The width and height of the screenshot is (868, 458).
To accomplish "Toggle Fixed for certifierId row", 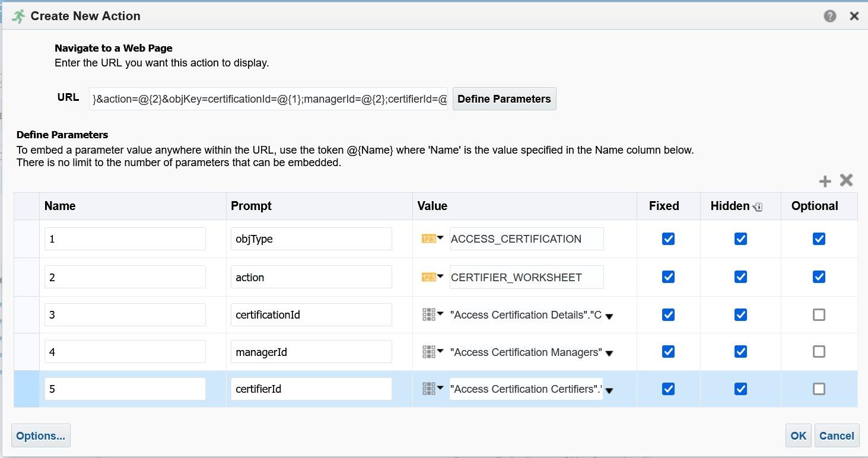I will (668, 389).
